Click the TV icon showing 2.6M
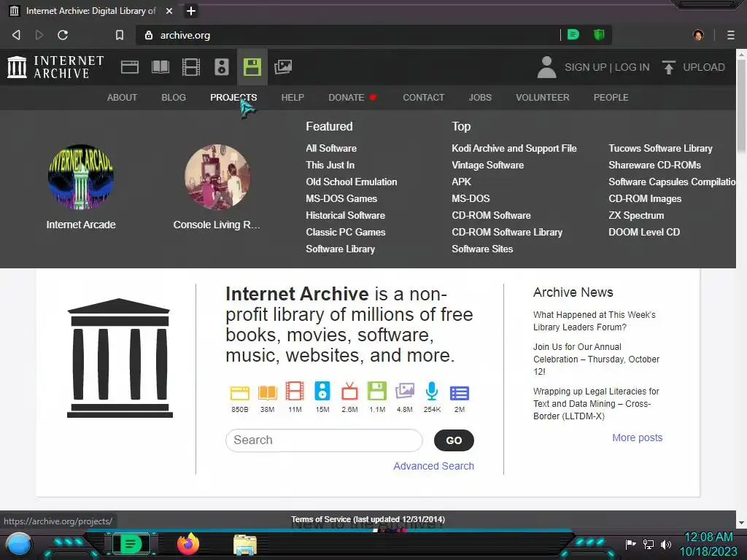Image resolution: width=747 pixels, height=560 pixels. pos(349,391)
